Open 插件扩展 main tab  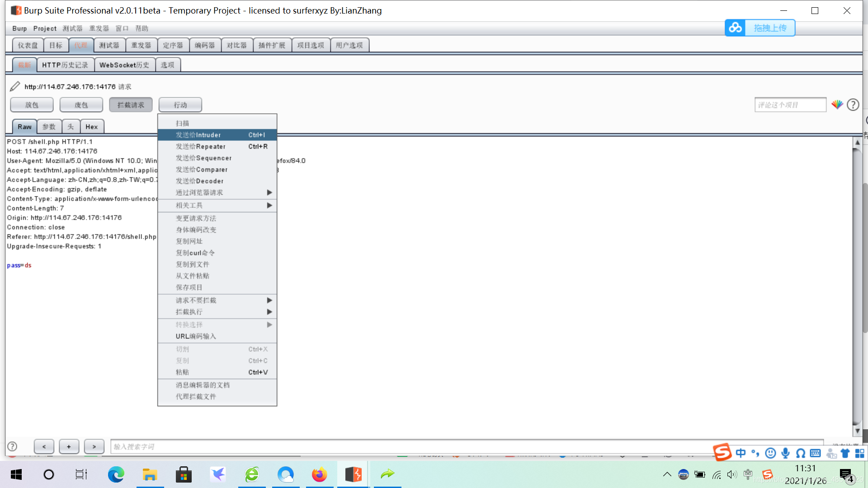[272, 45]
